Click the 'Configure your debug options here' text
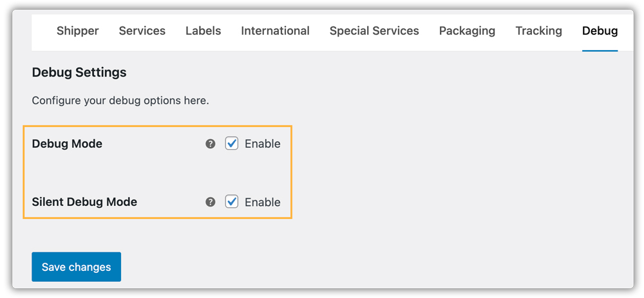644x298 pixels. click(120, 101)
